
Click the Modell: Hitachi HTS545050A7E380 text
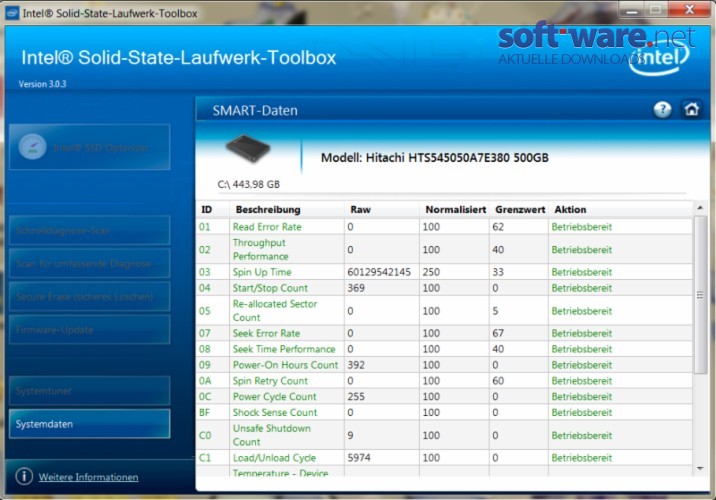(434, 158)
